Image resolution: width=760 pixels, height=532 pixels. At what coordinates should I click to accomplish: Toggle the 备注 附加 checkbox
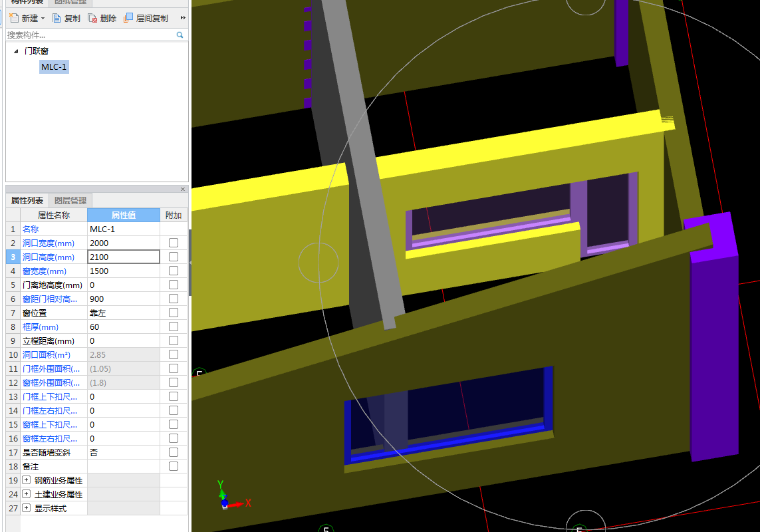pyautogui.click(x=174, y=467)
